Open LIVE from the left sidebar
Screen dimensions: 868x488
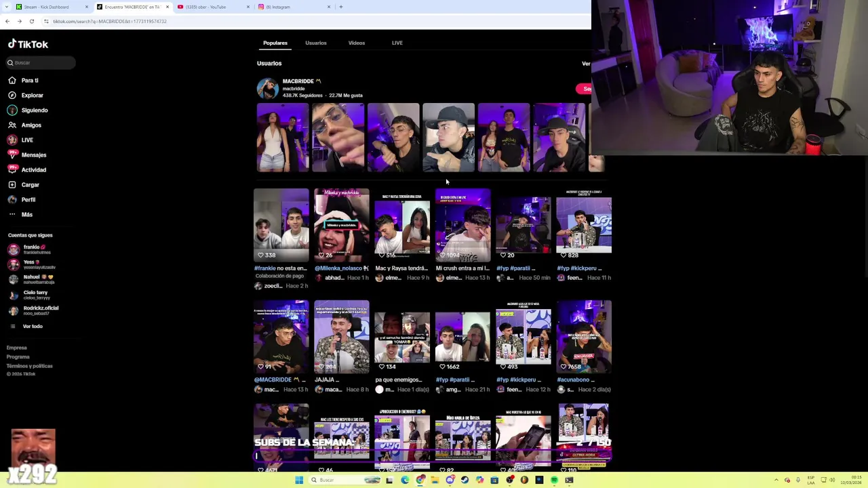[20, 140]
